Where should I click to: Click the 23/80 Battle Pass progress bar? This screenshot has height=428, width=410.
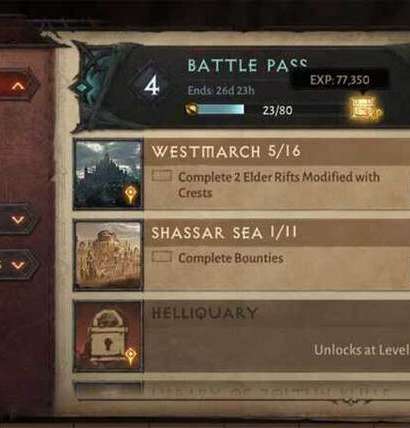220,109
